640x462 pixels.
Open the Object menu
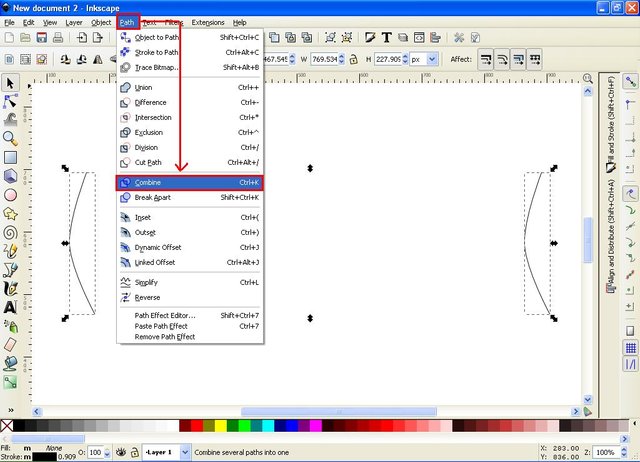101,22
